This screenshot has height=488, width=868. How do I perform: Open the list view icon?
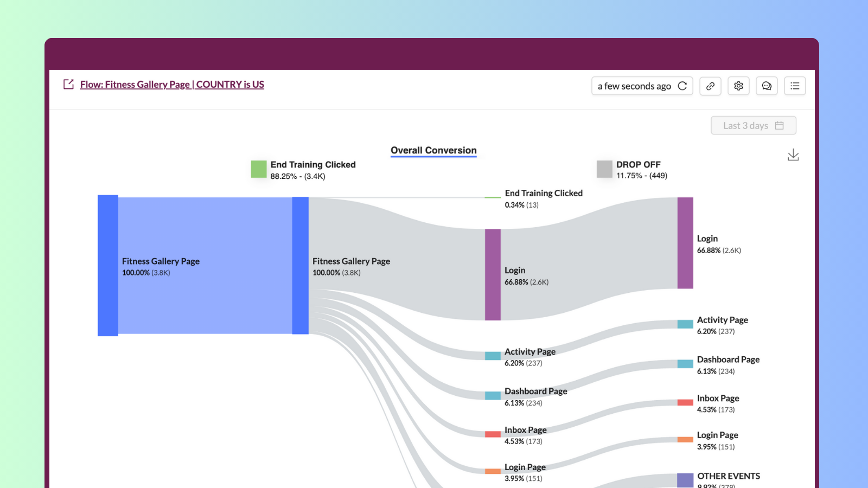pyautogui.click(x=795, y=86)
